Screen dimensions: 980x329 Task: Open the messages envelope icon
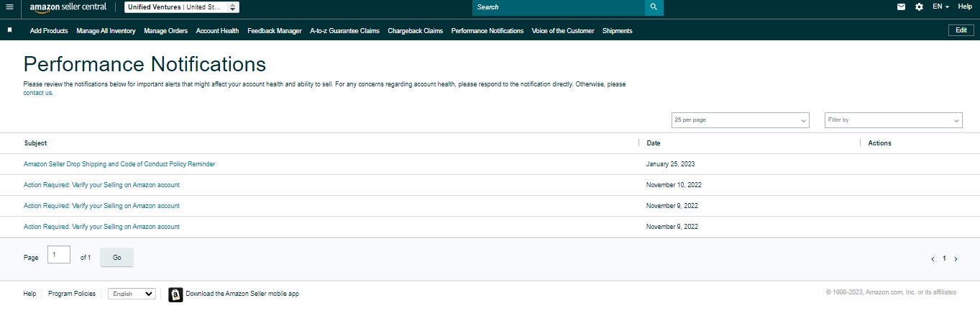click(901, 6)
